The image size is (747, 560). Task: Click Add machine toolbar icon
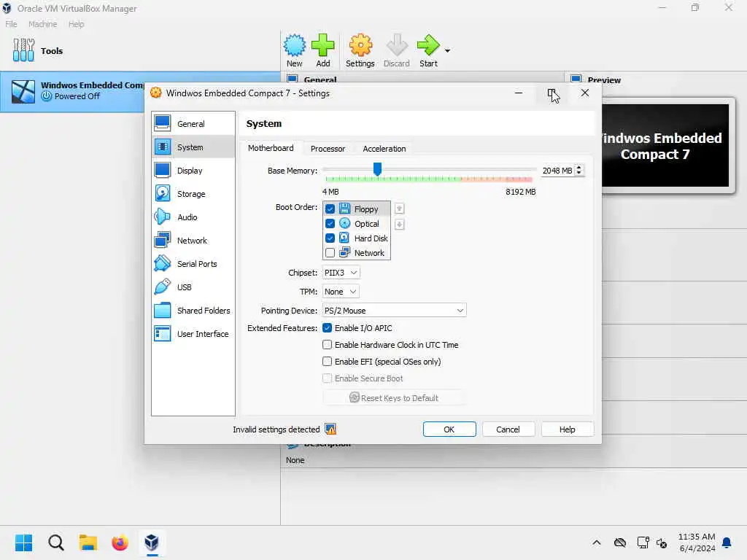click(x=323, y=50)
